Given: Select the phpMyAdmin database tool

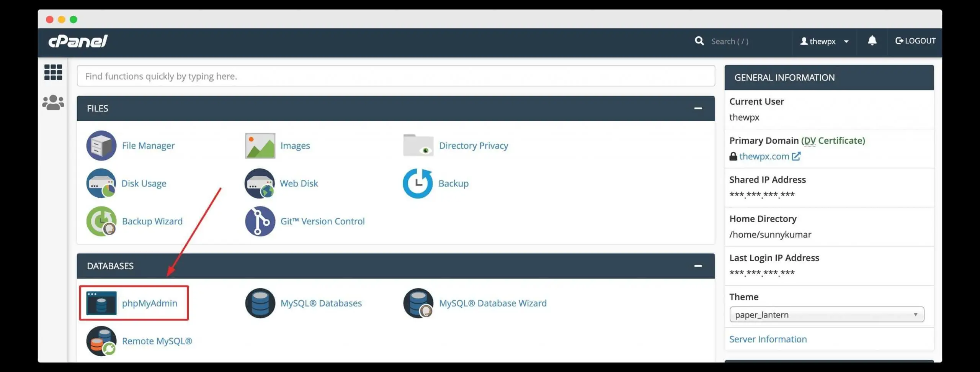Looking at the screenshot, I should (x=149, y=303).
